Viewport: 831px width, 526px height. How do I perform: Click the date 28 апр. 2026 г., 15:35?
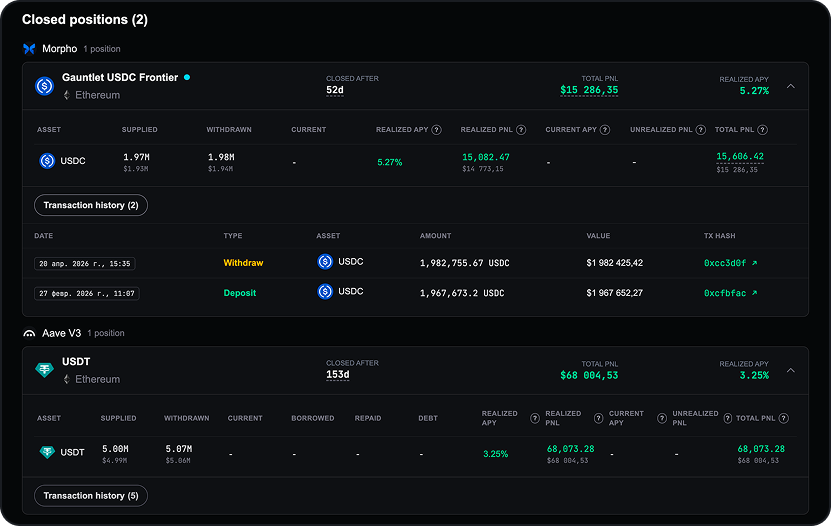[85, 263]
